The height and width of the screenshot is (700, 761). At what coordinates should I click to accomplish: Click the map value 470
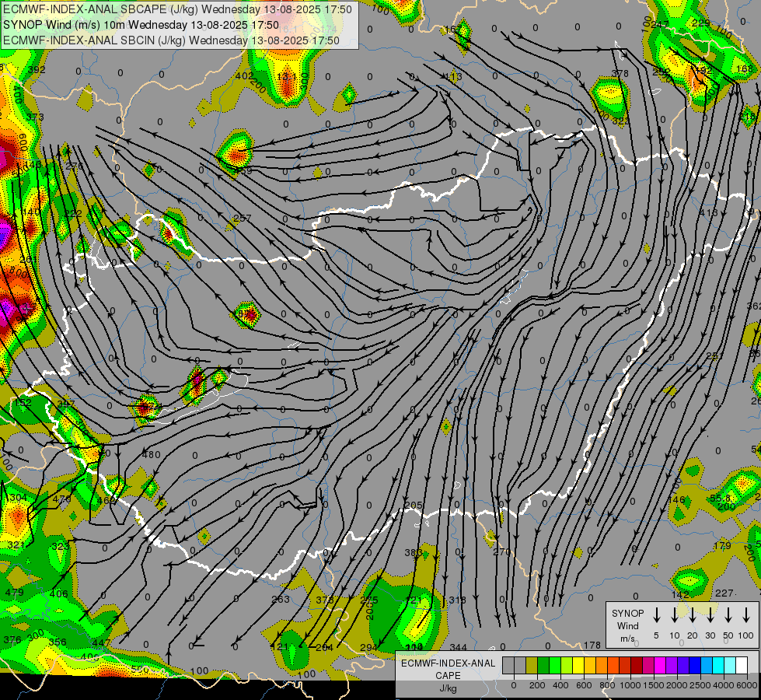point(61,499)
